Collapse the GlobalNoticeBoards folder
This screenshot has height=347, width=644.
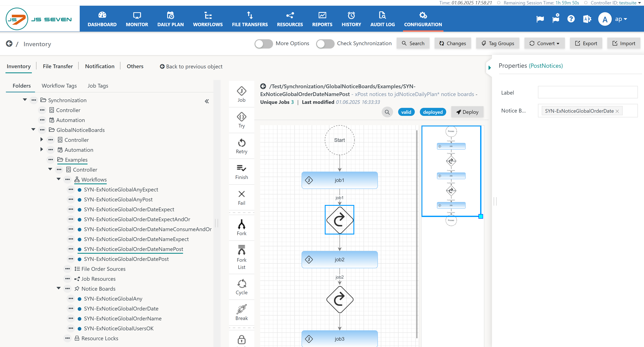point(33,130)
